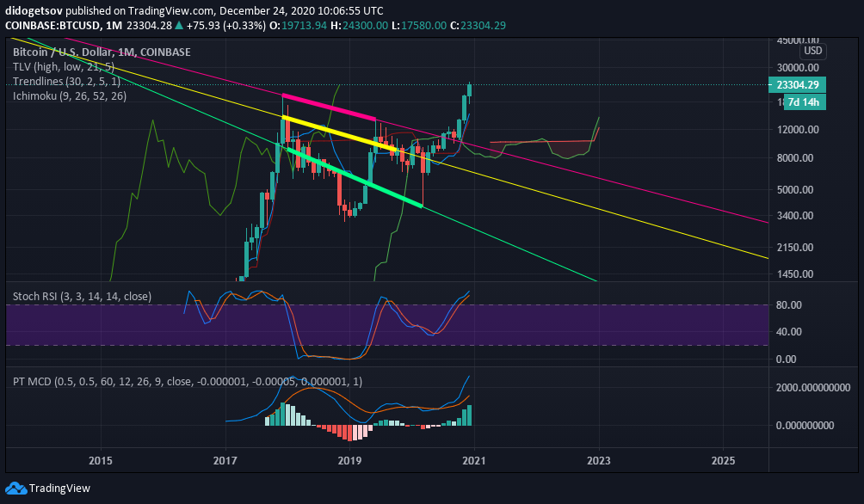Click the 30000.00 price axis label
The height and width of the screenshot is (504, 864).
798,68
